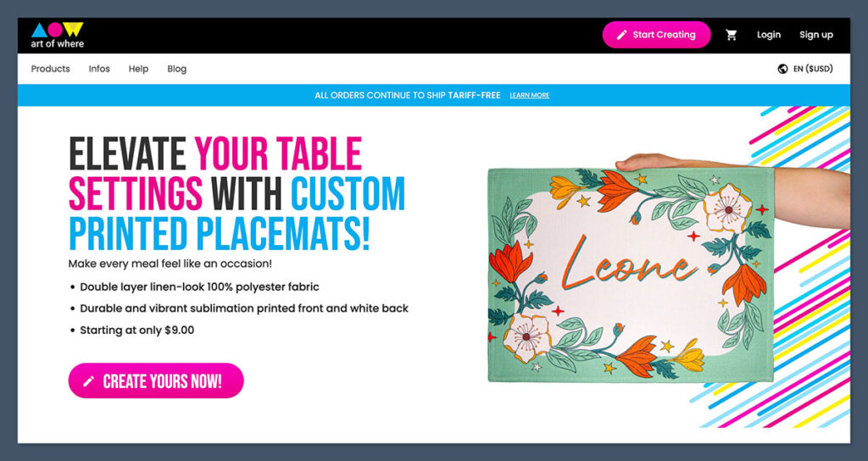
Task: Open the Blog menu item
Action: (177, 69)
